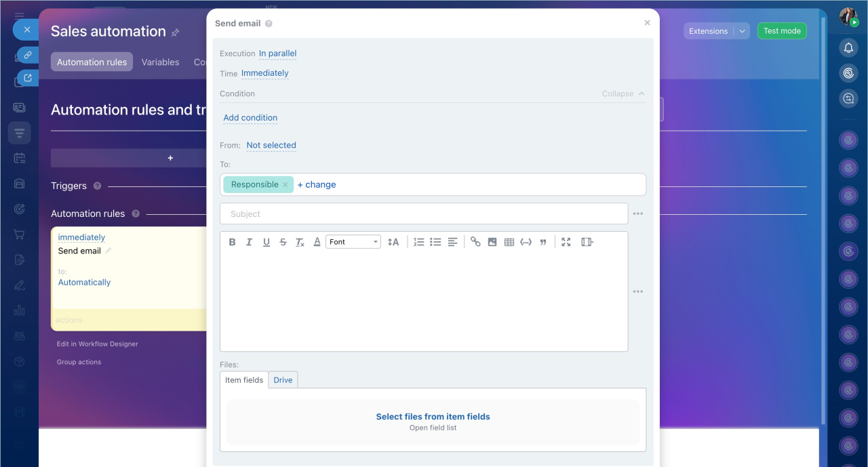Toggle bold formatting in email editor
The width and height of the screenshot is (868, 467).
tap(232, 242)
